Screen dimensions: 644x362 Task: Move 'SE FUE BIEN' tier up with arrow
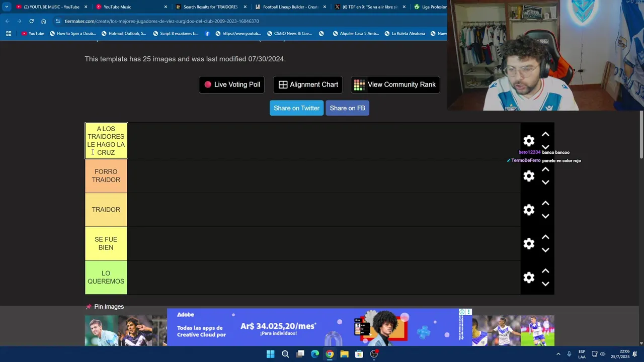pos(545,237)
